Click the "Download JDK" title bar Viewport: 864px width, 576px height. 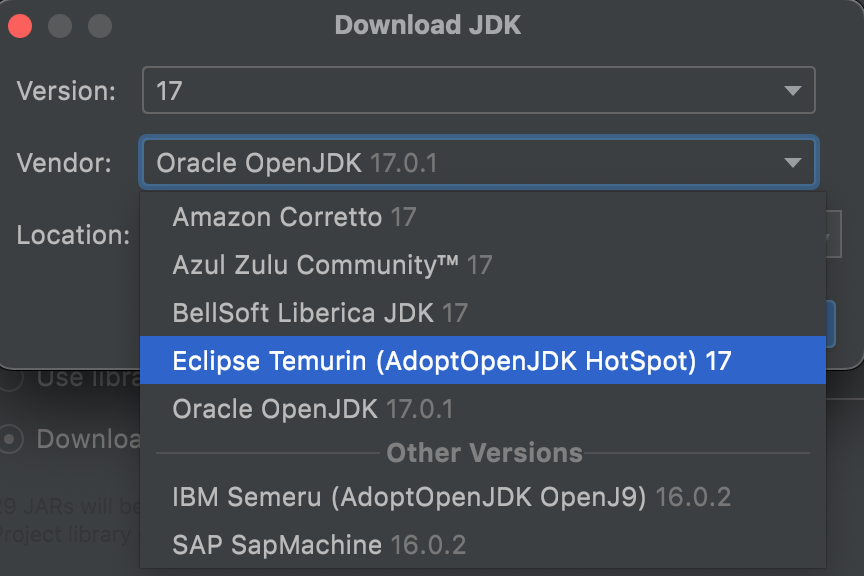pos(428,26)
